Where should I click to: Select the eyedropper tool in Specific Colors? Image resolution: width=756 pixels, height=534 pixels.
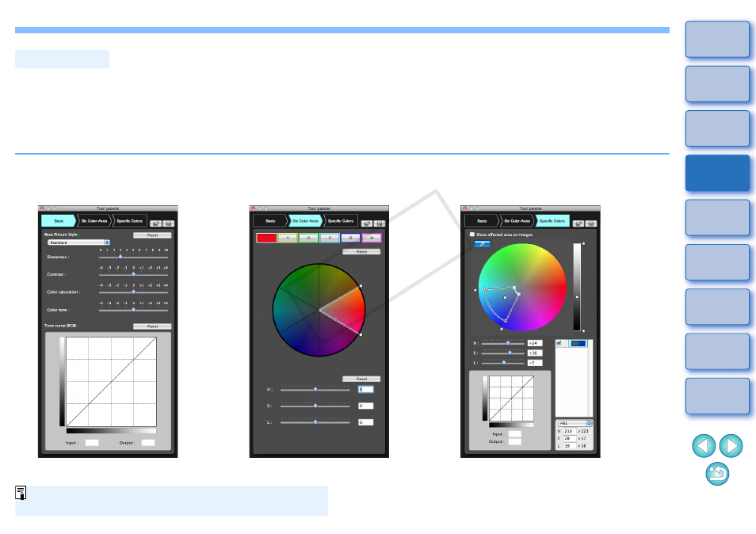tap(482, 244)
